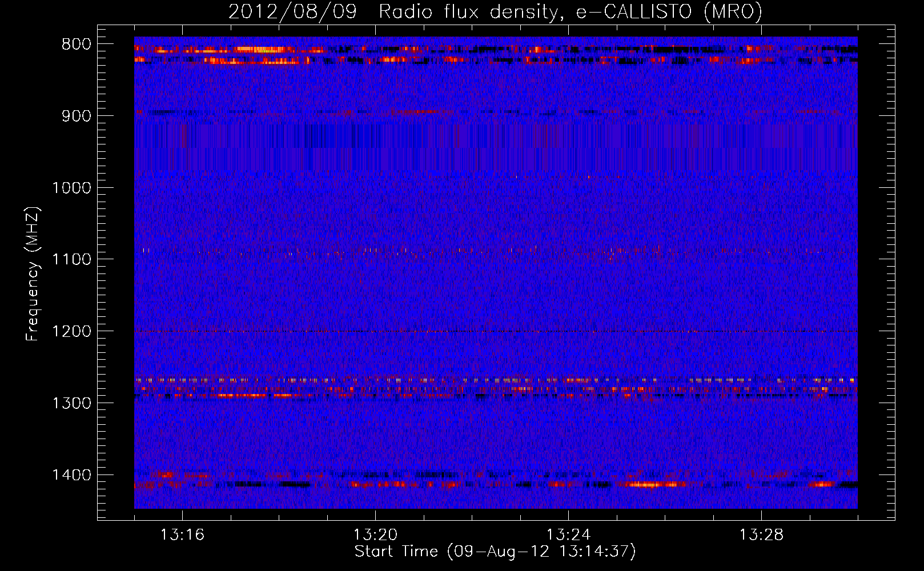Click the 13:28 time tick label
924x571 pixels.
[x=761, y=535]
